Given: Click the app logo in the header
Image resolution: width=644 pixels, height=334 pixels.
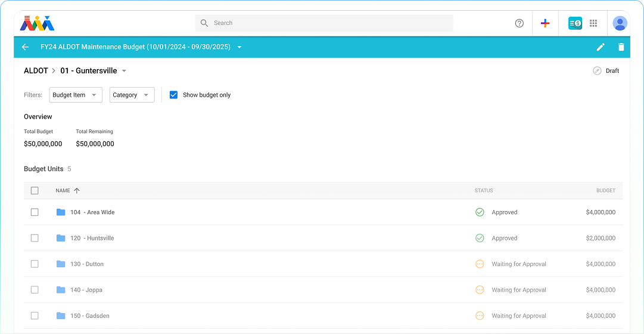Looking at the screenshot, I should [x=37, y=23].
